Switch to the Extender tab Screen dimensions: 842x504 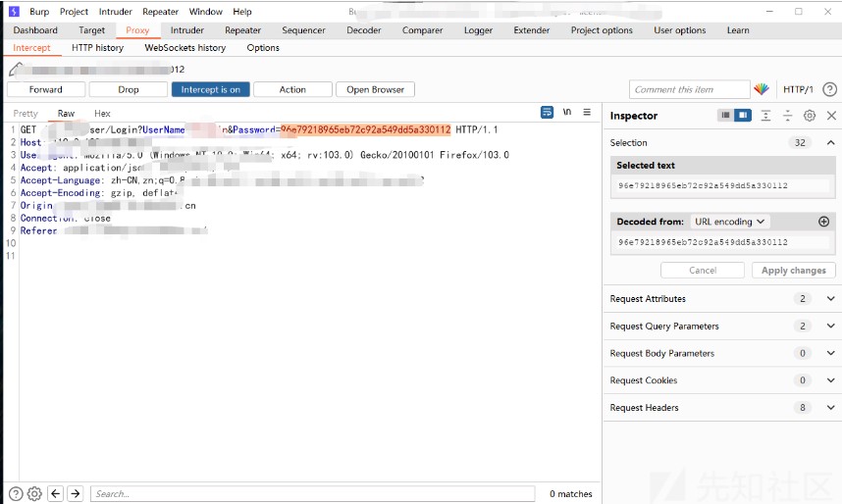tap(532, 30)
